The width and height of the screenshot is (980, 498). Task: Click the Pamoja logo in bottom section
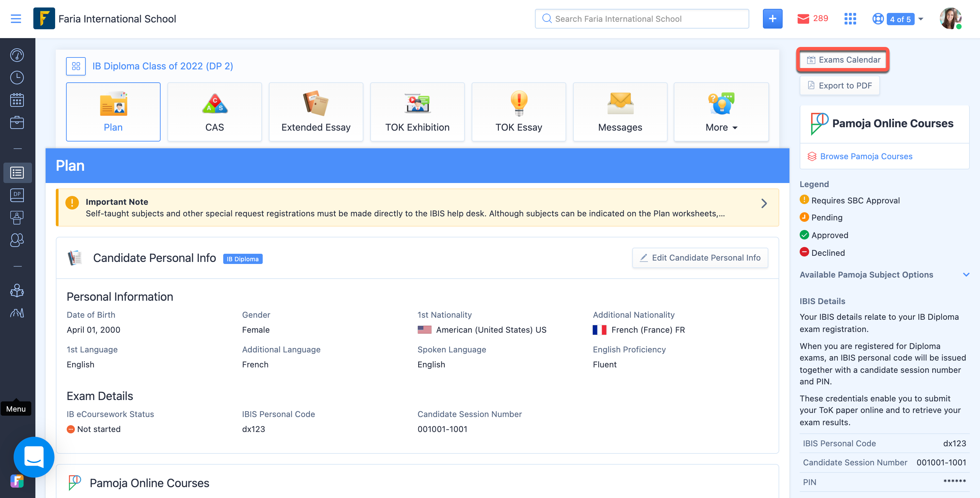[x=75, y=482]
